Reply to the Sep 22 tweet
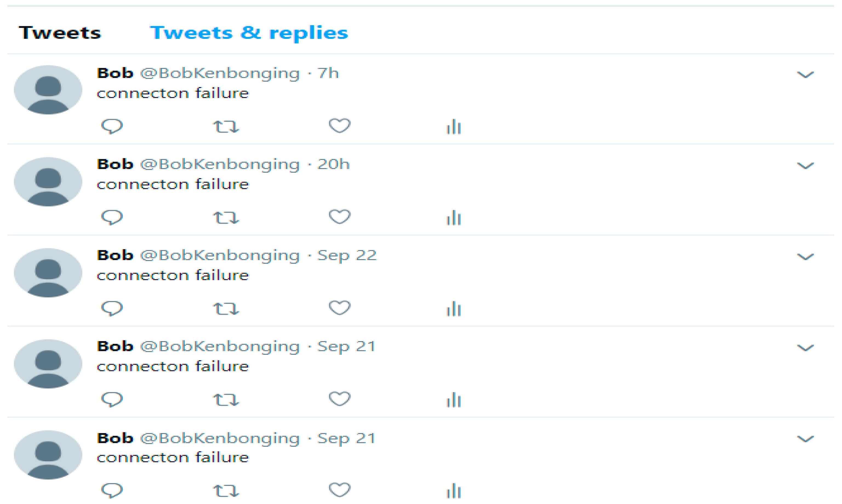Image resolution: width=842 pixels, height=504 pixels. (x=112, y=308)
